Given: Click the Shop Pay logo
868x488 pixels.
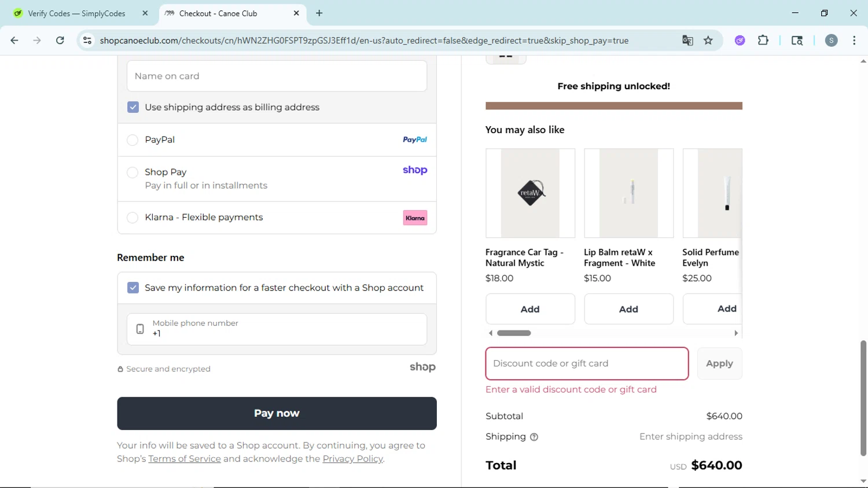Looking at the screenshot, I should click(x=415, y=170).
